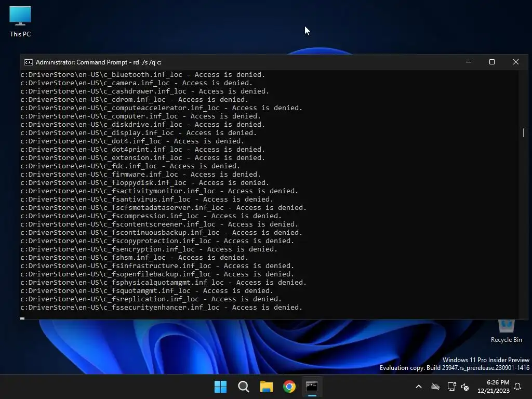Click the c_fscfsmetadataserver.inf_loc line
Screen dimensions: 532x399
tap(163, 208)
